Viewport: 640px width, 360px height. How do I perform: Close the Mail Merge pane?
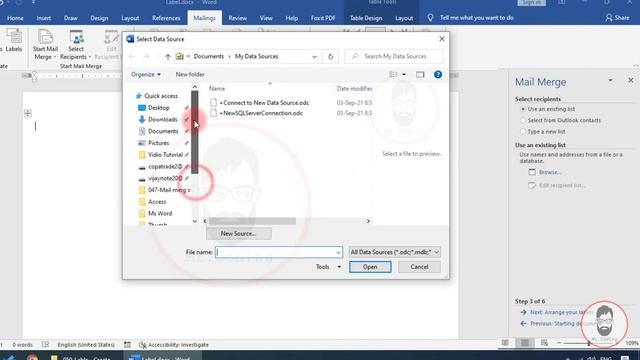pos(631,80)
